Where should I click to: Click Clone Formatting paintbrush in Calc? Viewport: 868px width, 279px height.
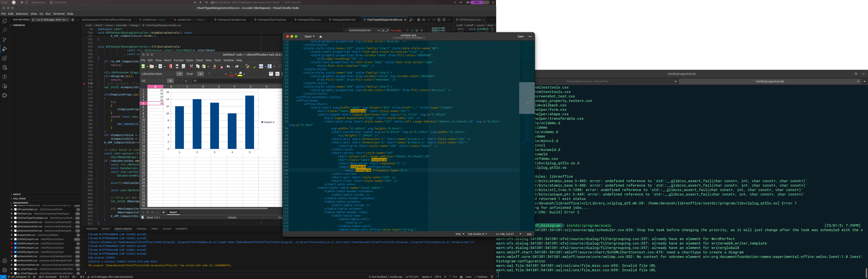pos(215,66)
